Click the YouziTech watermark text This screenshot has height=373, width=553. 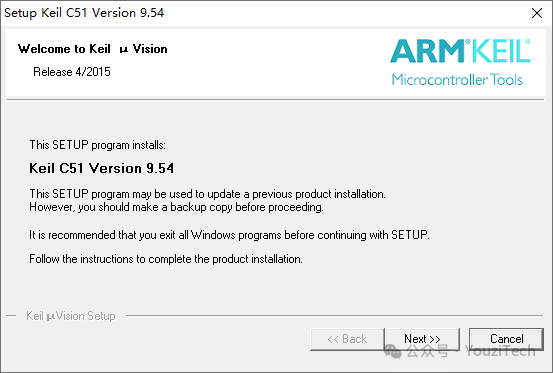coord(500,351)
